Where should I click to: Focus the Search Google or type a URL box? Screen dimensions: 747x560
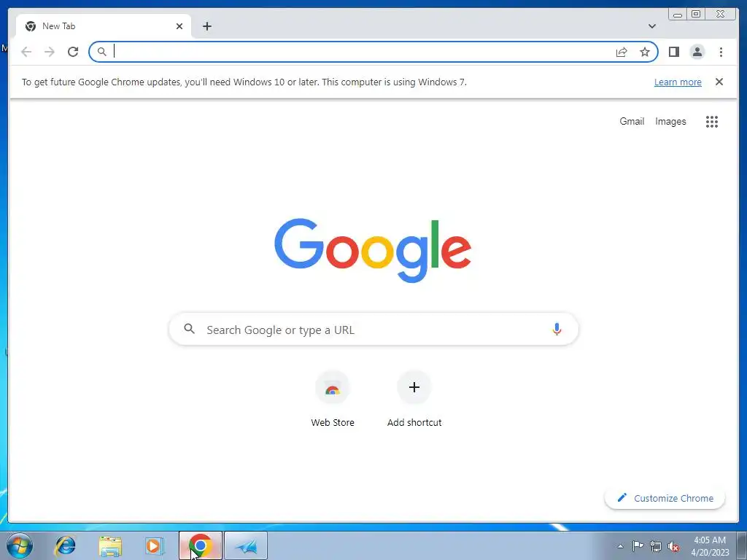coord(373,329)
